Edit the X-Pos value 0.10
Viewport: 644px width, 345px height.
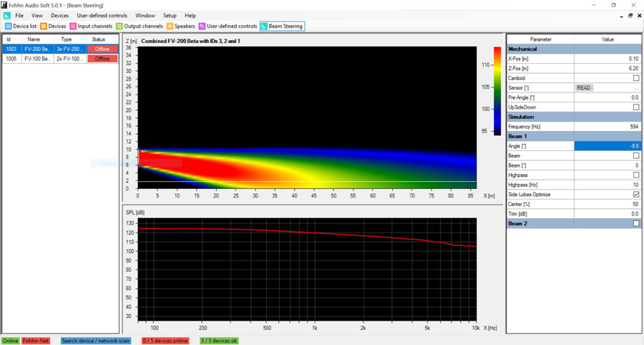tap(608, 59)
